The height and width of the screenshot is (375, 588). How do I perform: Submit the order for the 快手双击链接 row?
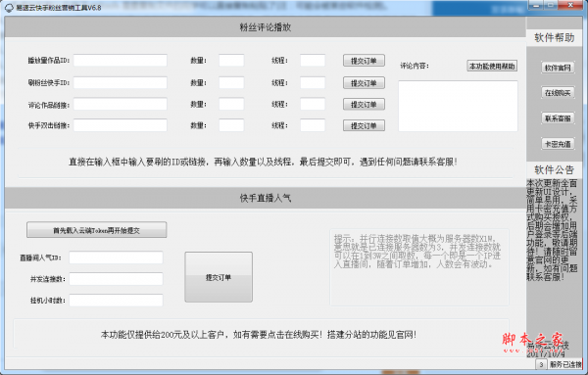coord(364,125)
